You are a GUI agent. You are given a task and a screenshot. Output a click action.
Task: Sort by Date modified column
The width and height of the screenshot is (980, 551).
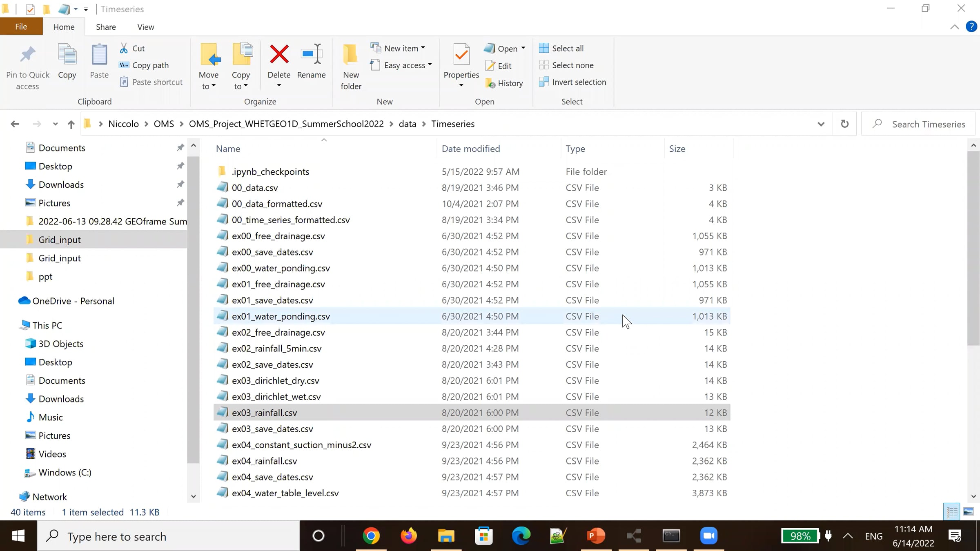click(x=499, y=149)
